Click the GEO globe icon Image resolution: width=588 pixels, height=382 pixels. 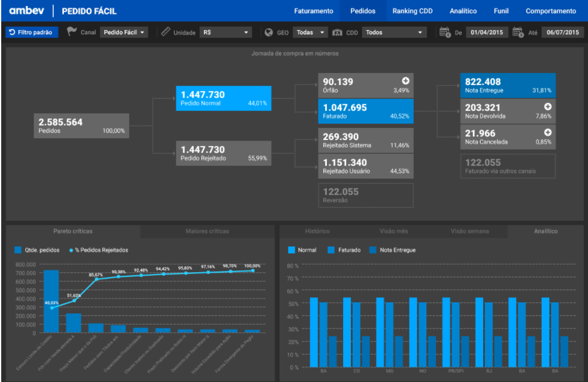[268, 32]
